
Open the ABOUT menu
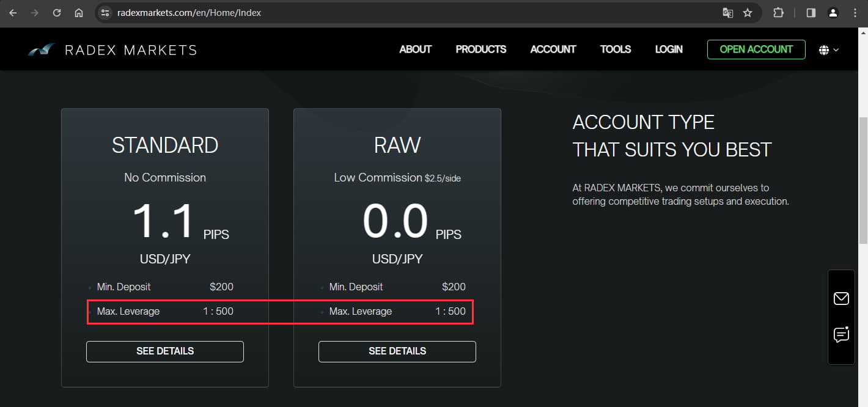(x=416, y=50)
